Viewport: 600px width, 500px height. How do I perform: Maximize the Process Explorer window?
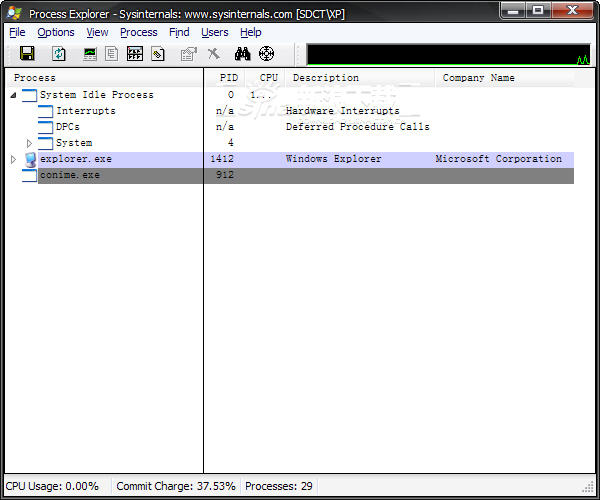pos(538,10)
